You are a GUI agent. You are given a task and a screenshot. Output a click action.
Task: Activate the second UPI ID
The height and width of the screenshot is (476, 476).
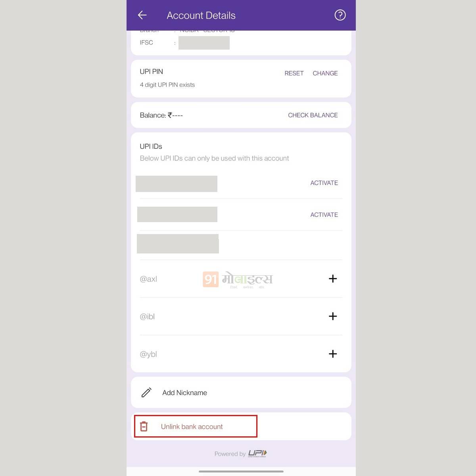(324, 215)
